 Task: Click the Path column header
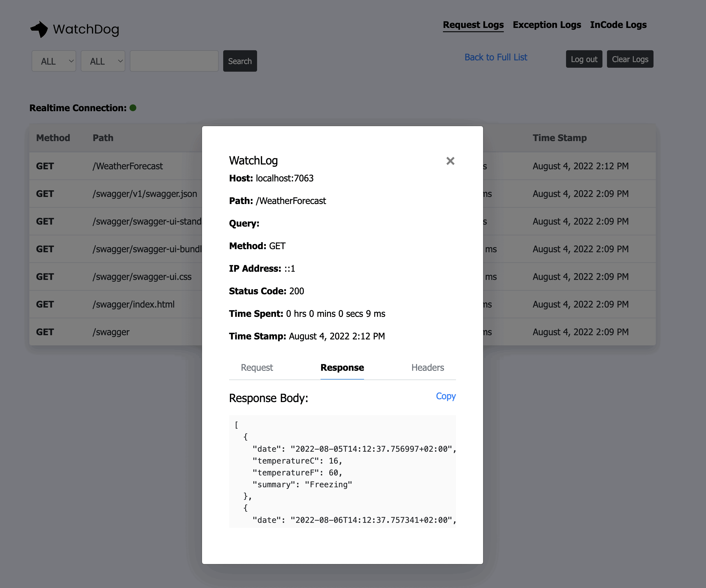point(103,138)
